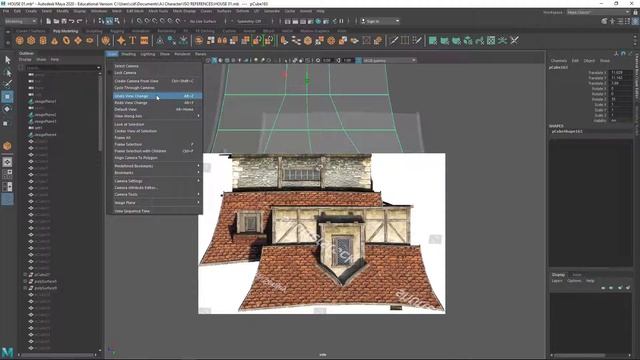Open Outliner Show menu
Screen dimensions: 640x360
41,60
